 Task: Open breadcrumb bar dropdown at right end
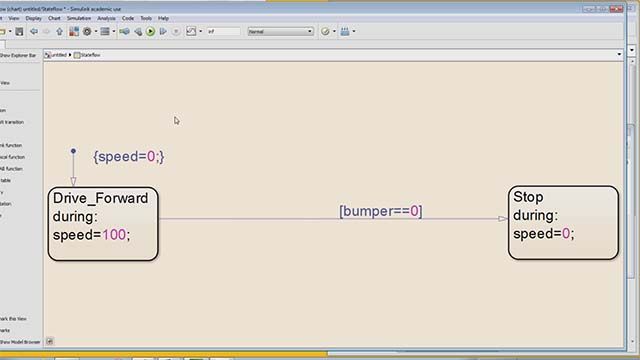pos(619,55)
